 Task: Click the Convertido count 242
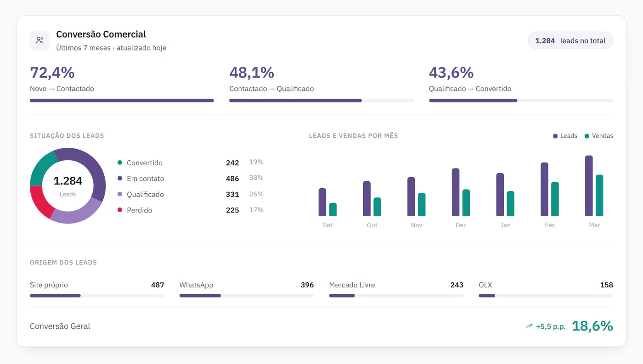(x=232, y=163)
